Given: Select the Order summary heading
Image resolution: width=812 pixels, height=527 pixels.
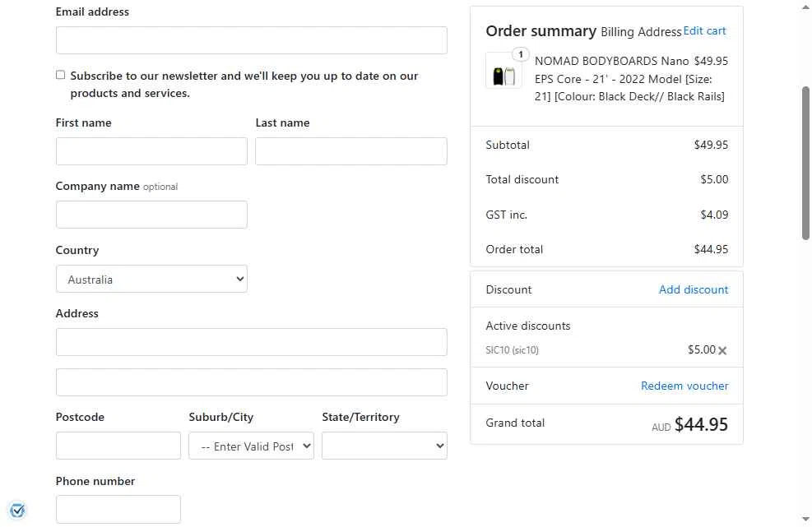Looking at the screenshot, I should pyautogui.click(x=541, y=31).
